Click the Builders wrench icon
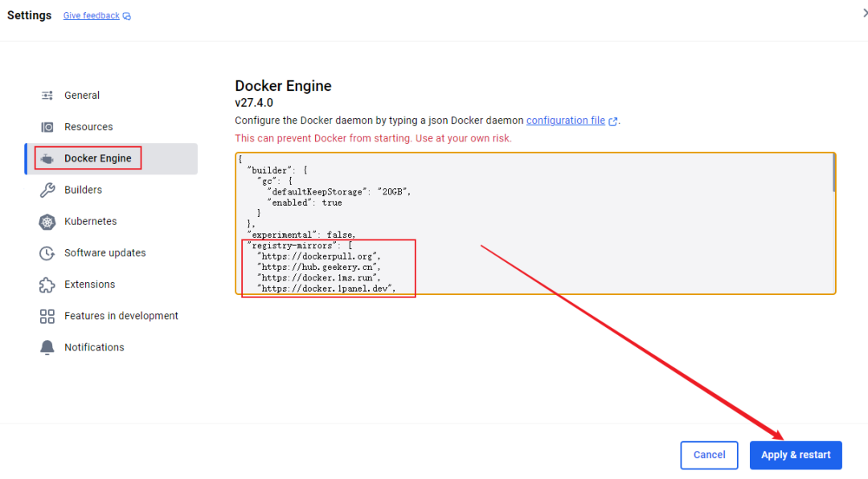The image size is (868, 479). point(47,190)
